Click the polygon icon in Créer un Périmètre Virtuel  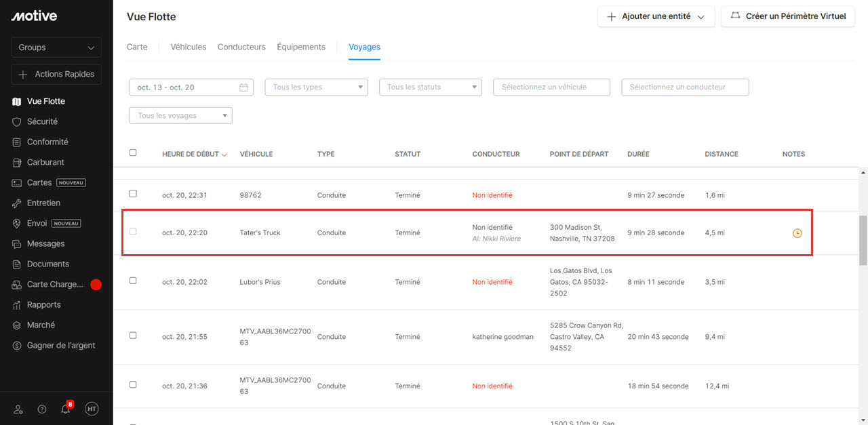click(x=734, y=16)
